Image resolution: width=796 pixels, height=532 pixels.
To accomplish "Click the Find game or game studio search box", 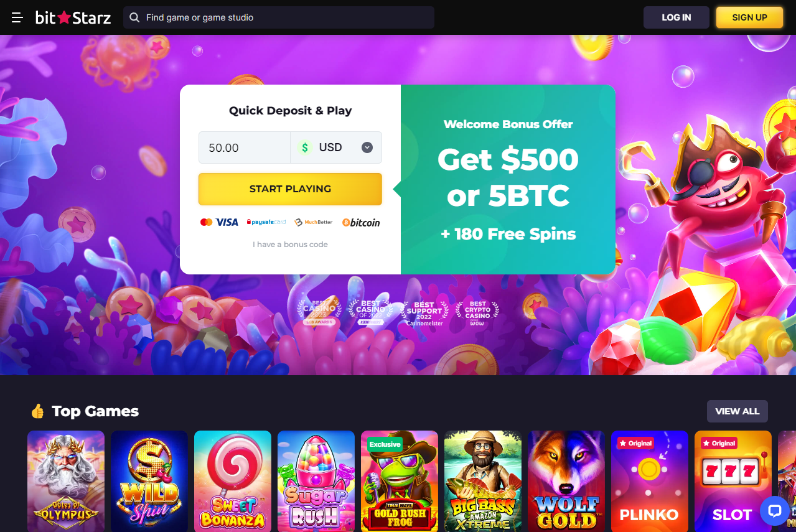I will coord(279,17).
